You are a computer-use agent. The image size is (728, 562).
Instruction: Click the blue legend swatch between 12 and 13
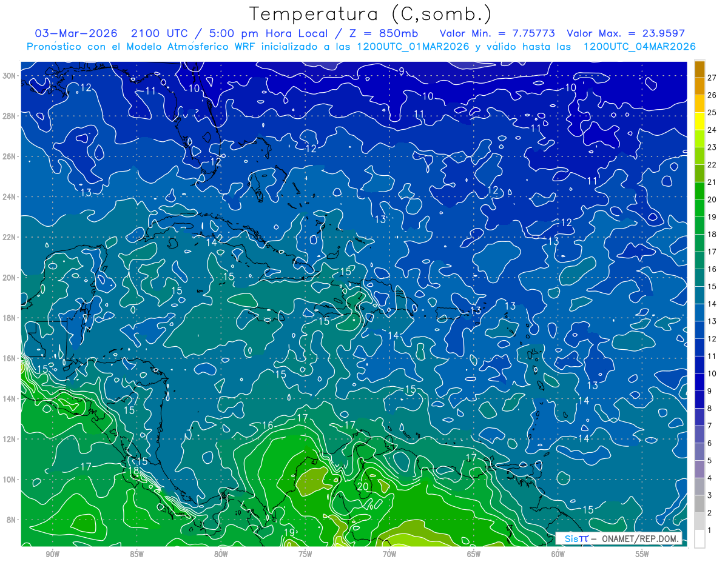(x=699, y=330)
